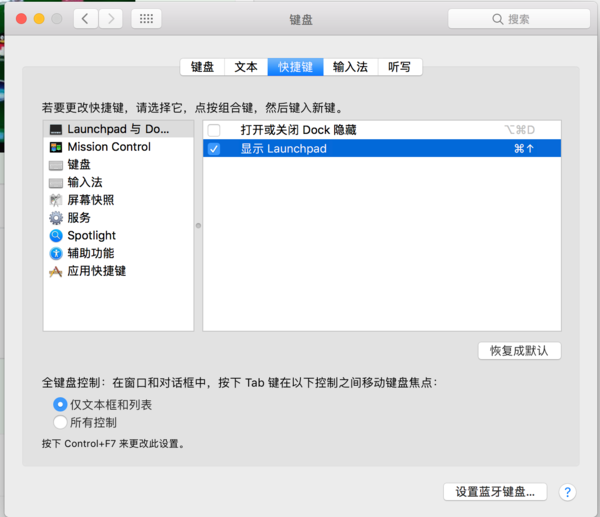Click the ⌘↑ shortcut for 显示 Launchpad

pyautogui.click(x=524, y=148)
